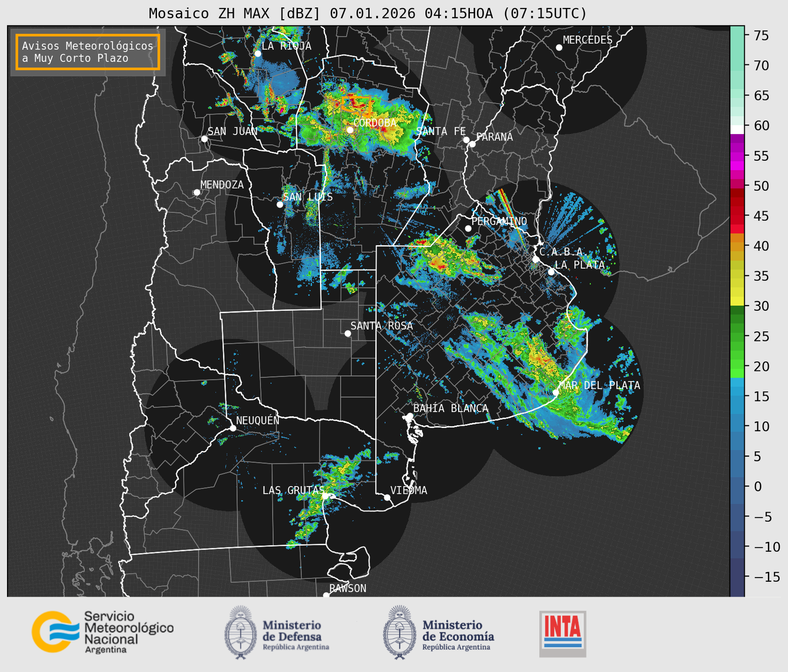The height and width of the screenshot is (672, 788).
Task: Click the blue 10 dBZ color band
Action: 737,426
